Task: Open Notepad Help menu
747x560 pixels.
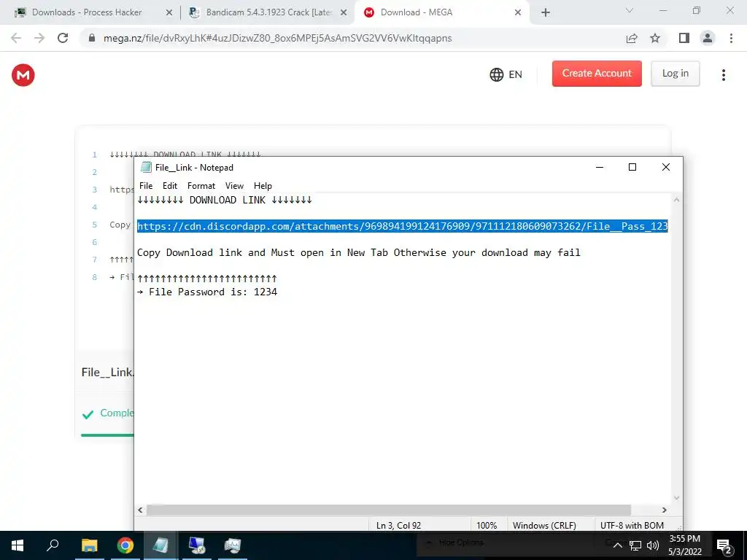Action: (263, 186)
